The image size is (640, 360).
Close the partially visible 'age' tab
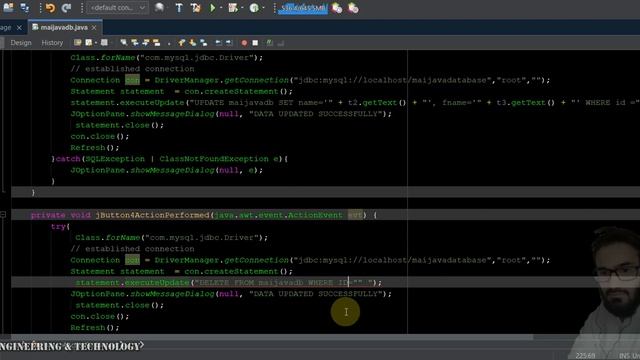click(19, 28)
